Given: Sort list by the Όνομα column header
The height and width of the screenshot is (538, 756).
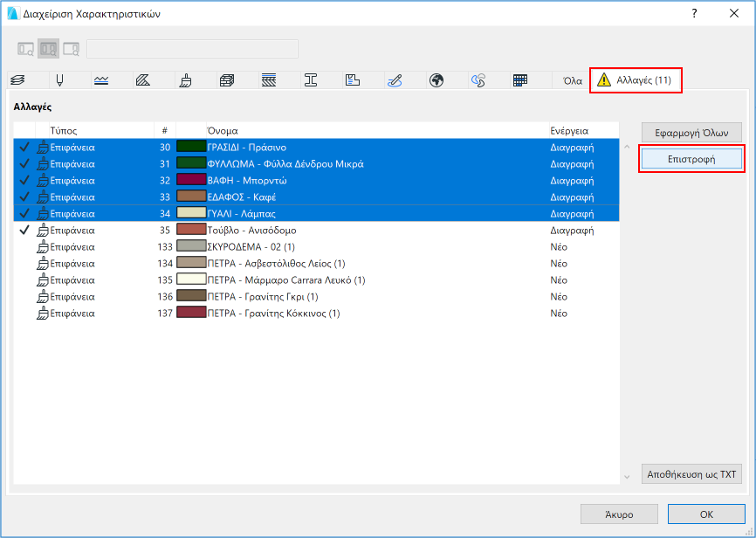Looking at the screenshot, I should [375, 130].
